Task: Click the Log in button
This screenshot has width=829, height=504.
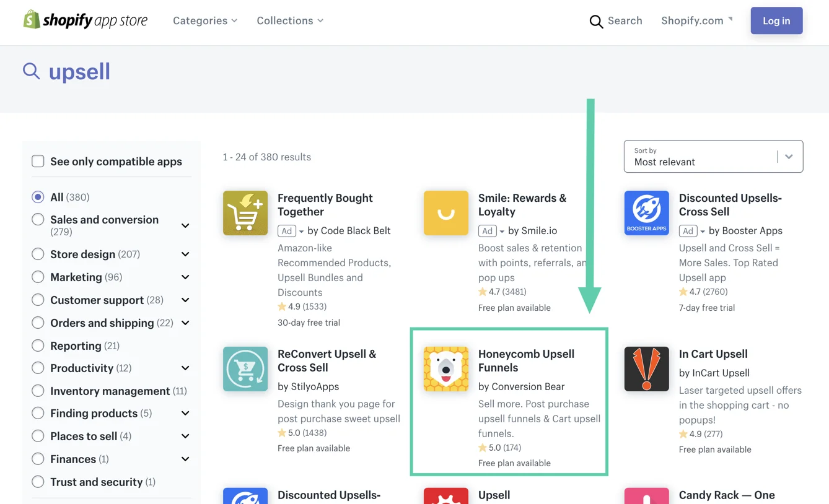Action: [776, 20]
